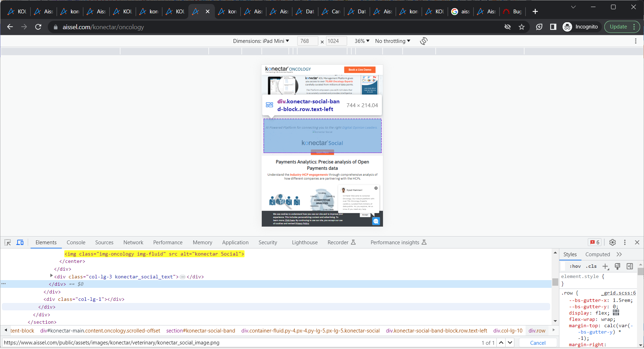The height and width of the screenshot is (349, 644).
Task: Toggle the browser side panel icon
Action: click(x=553, y=27)
